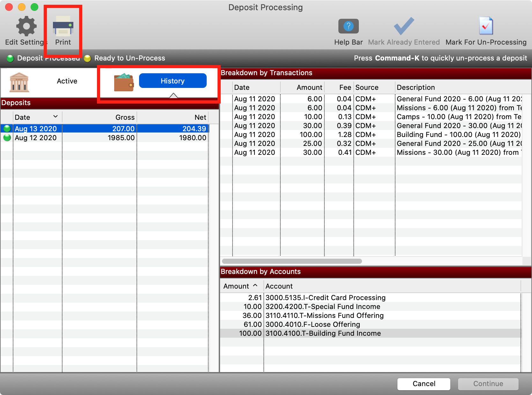The image size is (532, 395).
Task: Click green status dot for Aug 13 2020
Action: [7, 129]
